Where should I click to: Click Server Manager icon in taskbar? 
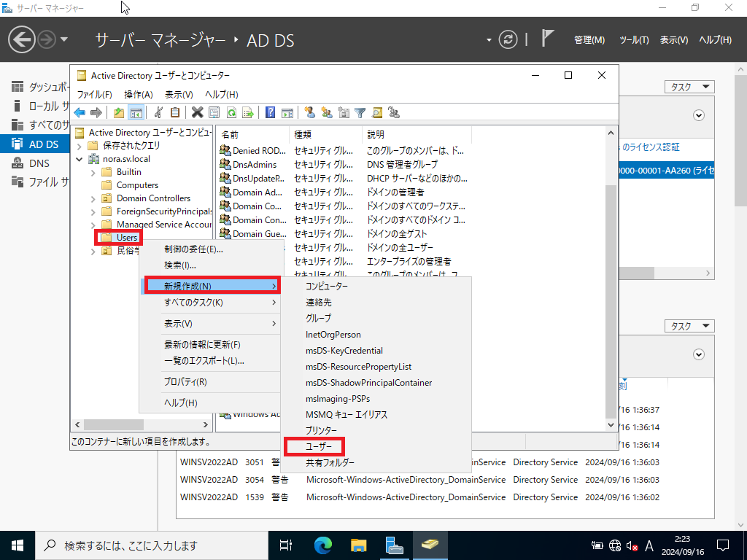(x=395, y=545)
